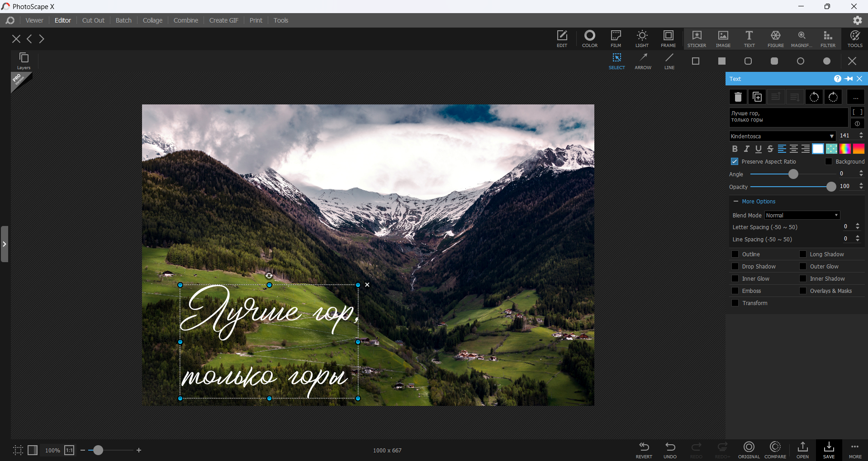Image resolution: width=868 pixels, height=461 pixels.
Task: Click the Undo button
Action: tap(670, 450)
